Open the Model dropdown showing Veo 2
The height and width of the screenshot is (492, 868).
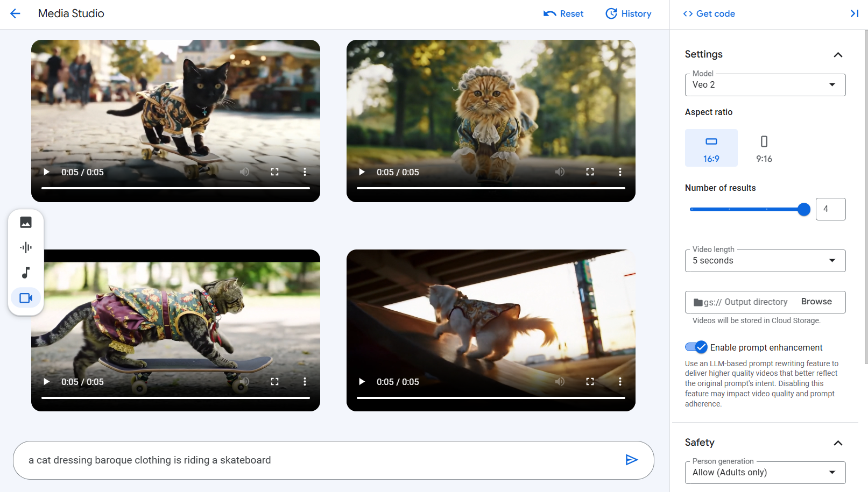click(x=765, y=85)
